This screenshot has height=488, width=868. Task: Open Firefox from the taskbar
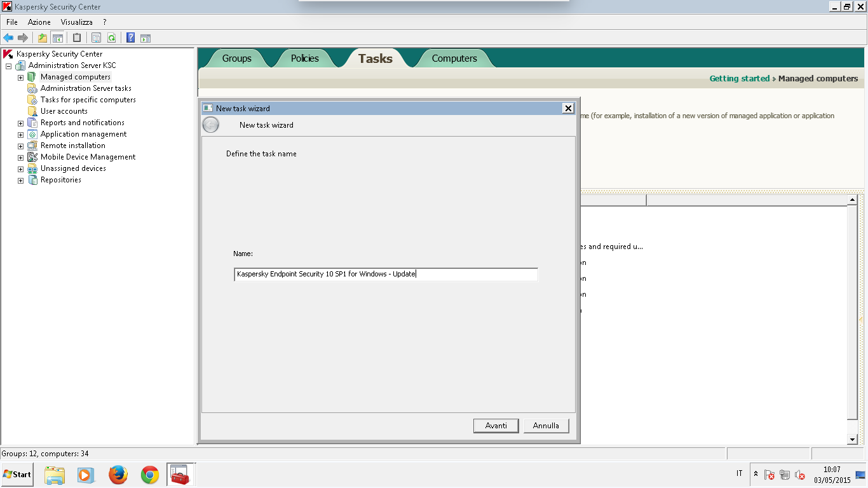(118, 475)
